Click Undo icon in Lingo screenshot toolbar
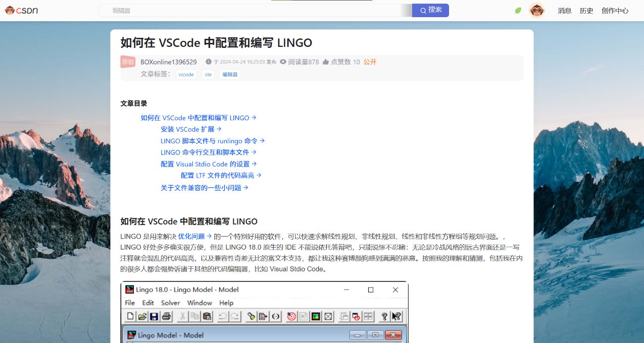Image resolution: width=644 pixels, height=343 pixels. pos(222,317)
